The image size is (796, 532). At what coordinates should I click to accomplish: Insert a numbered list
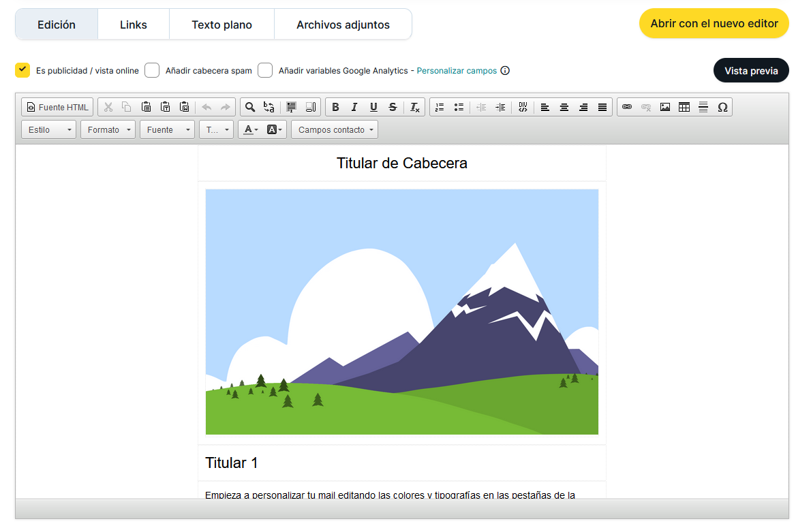click(x=440, y=107)
